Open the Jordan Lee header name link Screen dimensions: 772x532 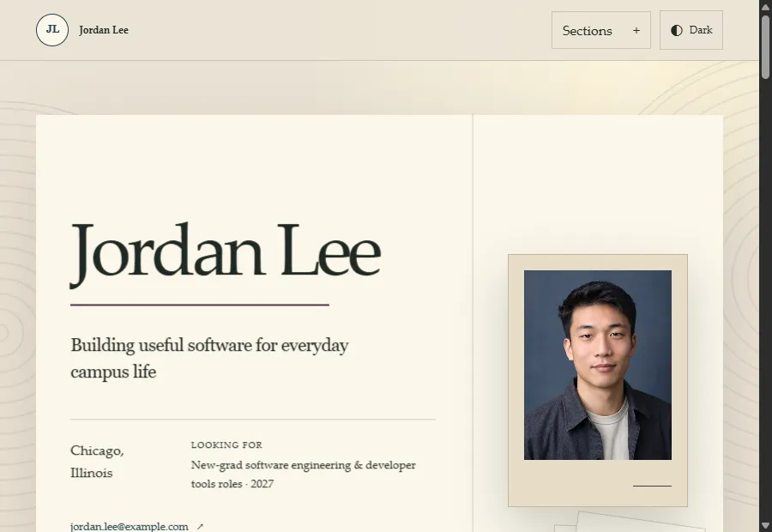[x=104, y=30]
